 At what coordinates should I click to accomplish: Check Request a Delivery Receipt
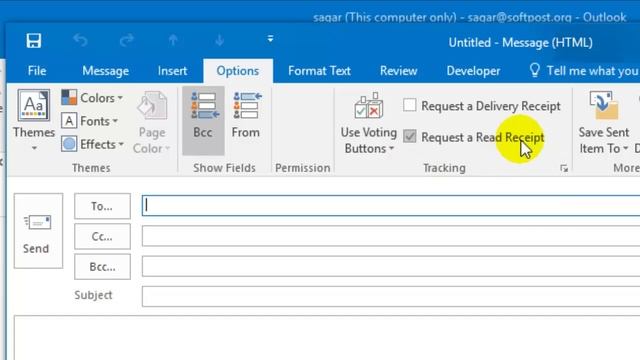point(482,106)
